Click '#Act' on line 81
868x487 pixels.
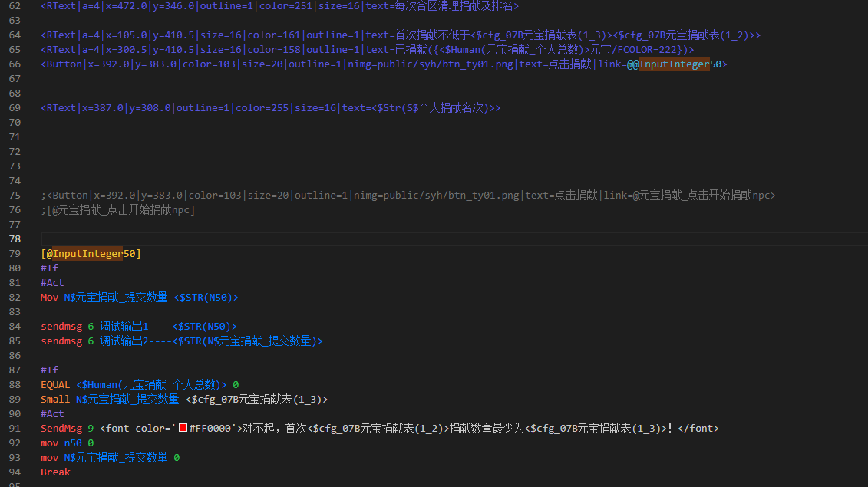(52, 283)
